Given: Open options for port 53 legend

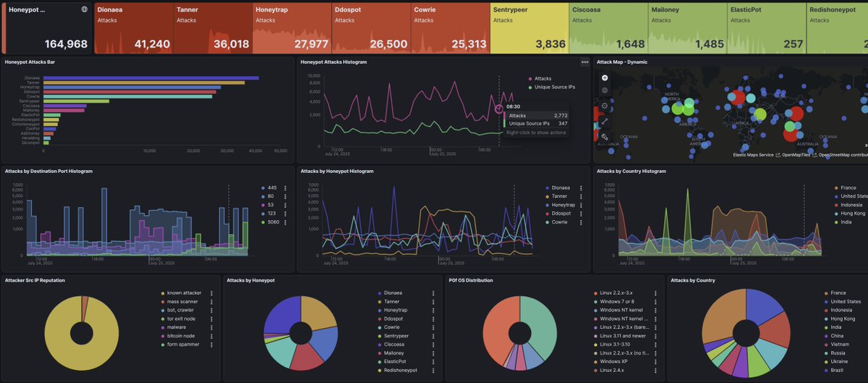Looking at the screenshot, I should click(x=286, y=205).
